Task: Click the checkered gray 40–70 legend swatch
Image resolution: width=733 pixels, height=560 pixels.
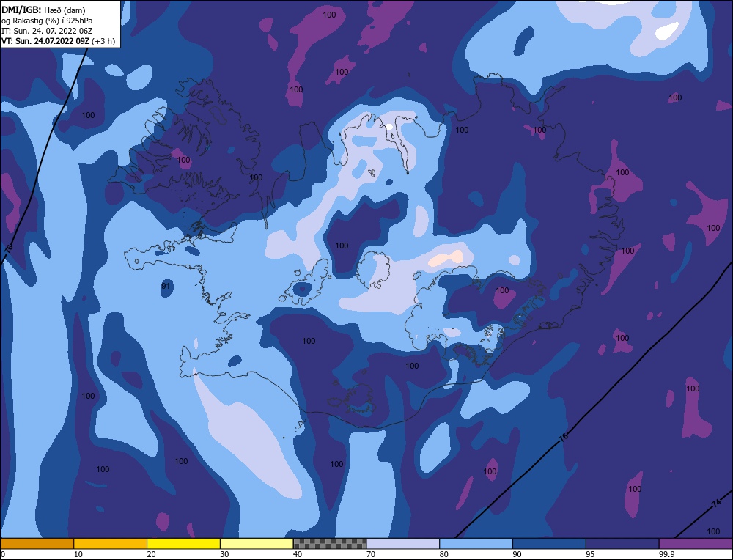Action: pyautogui.click(x=330, y=544)
